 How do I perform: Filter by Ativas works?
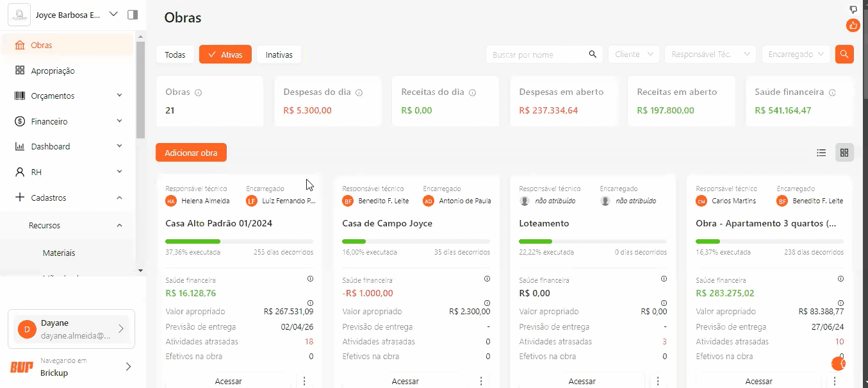(x=225, y=55)
